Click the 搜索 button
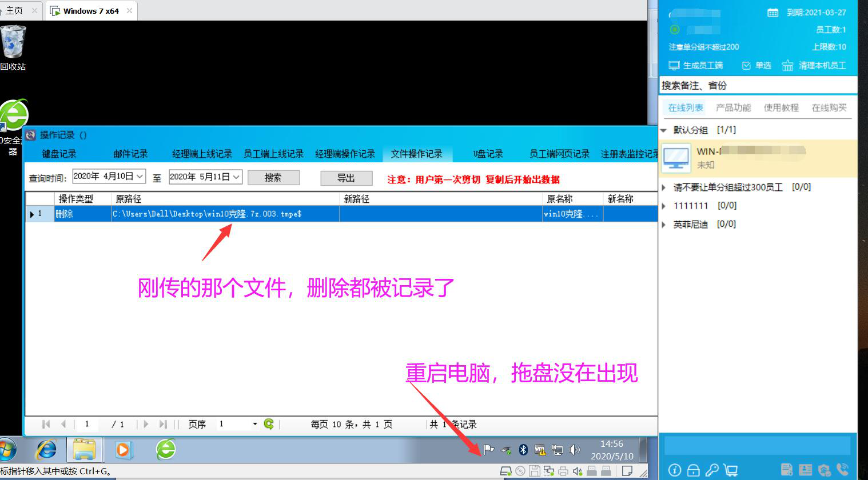868x480 pixels. click(x=273, y=178)
